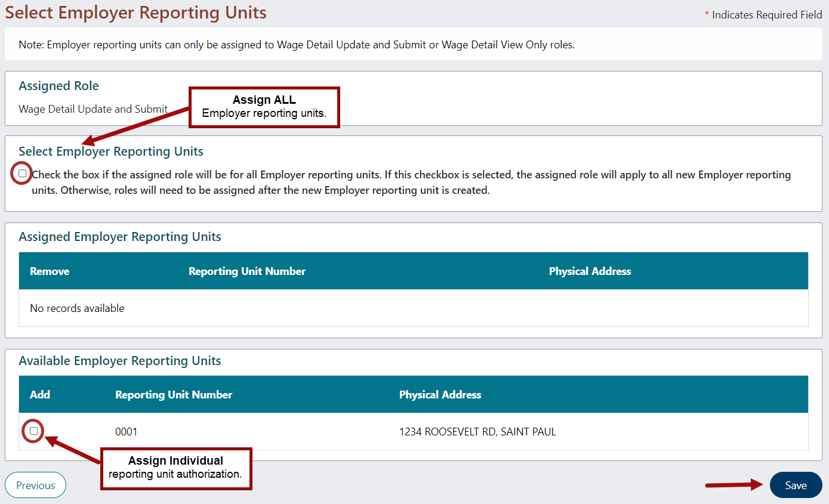Screen dimensions: 829x504
Task: Click the 1234 ROOSEVELT RD address cell
Action: [x=477, y=432]
